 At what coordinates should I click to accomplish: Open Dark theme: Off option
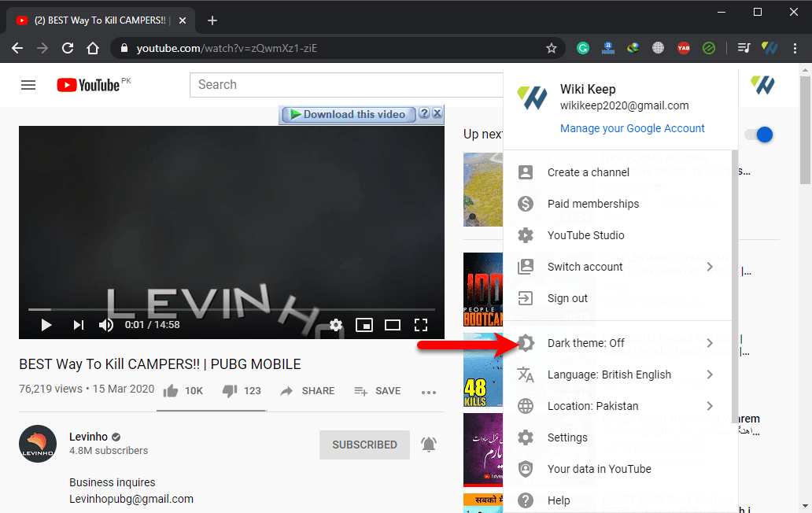[x=618, y=343]
